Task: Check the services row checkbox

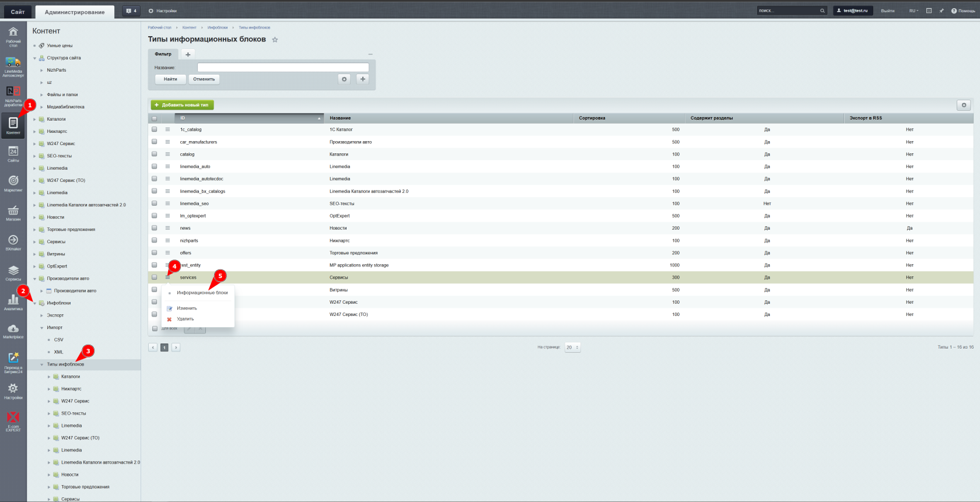Action: [155, 277]
